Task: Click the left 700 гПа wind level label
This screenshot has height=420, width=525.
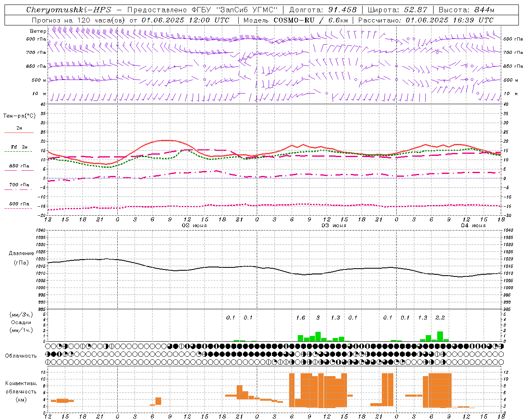Action: pos(36,52)
